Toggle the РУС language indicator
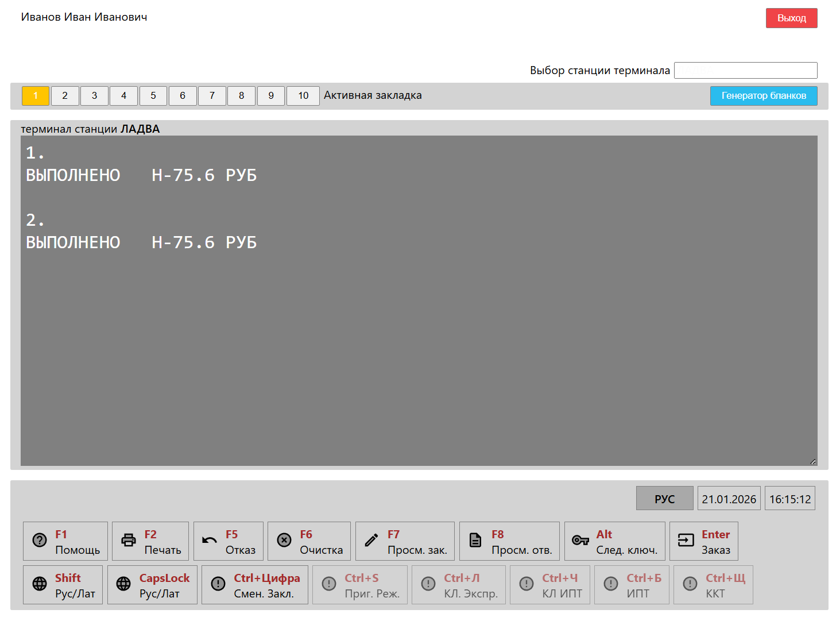The width and height of the screenshot is (840, 621). 664,499
